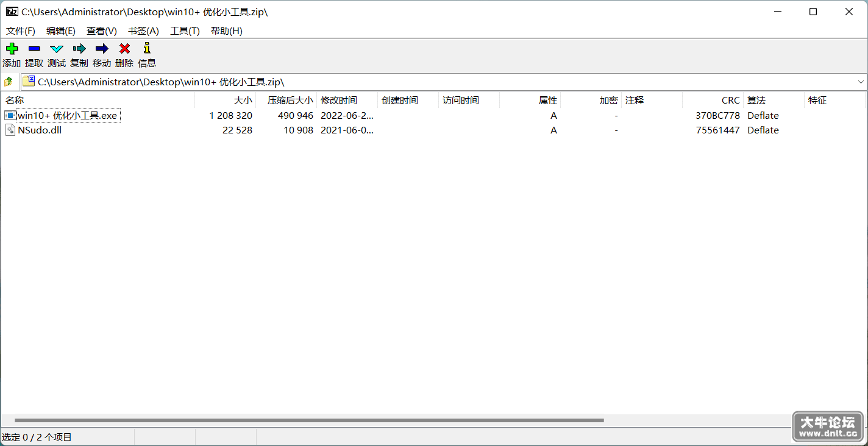Sort by 修改时间 column header

[347, 101]
